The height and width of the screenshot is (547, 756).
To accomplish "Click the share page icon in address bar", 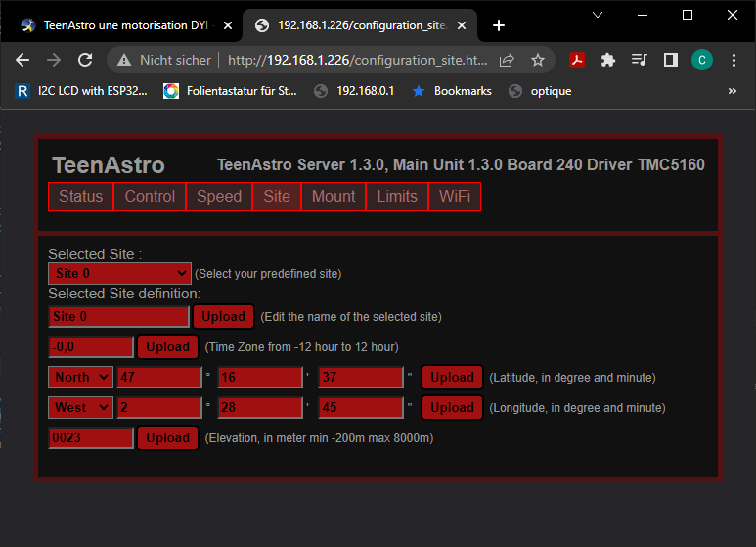I will pos(507,60).
